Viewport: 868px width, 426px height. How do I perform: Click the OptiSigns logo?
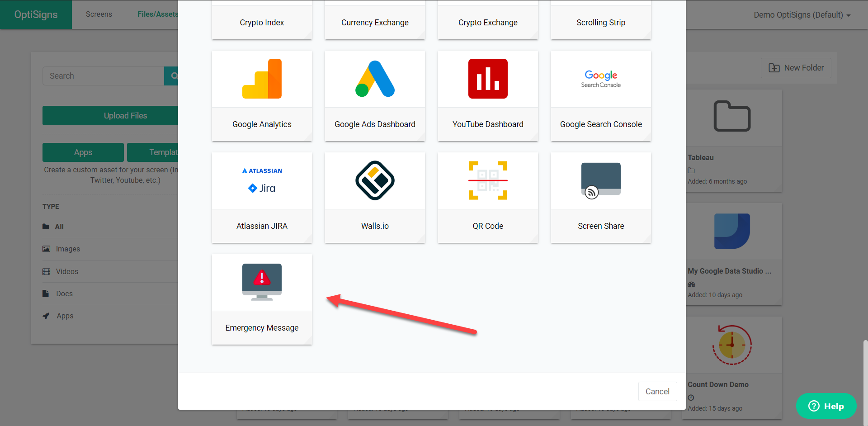coord(36,14)
